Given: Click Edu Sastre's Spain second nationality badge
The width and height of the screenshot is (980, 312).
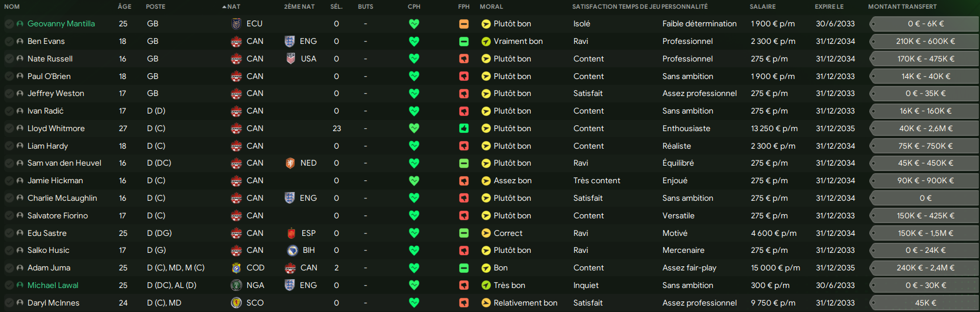Looking at the screenshot, I should point(291,233).
